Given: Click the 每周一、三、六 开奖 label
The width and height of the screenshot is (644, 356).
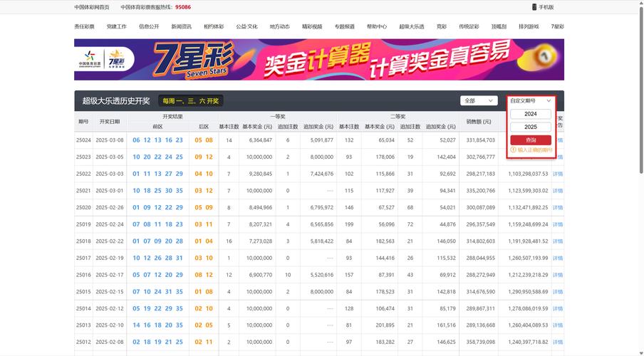Looking at the screenshot, I should click(191, 100).
